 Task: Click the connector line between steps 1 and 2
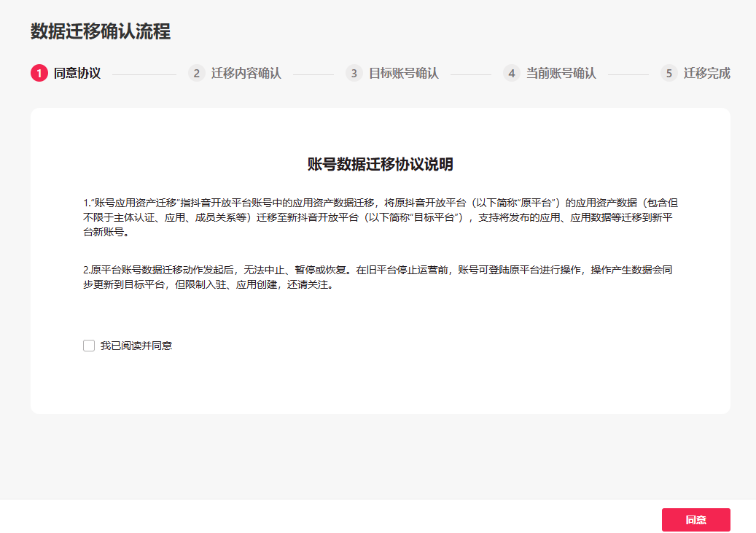144,74
